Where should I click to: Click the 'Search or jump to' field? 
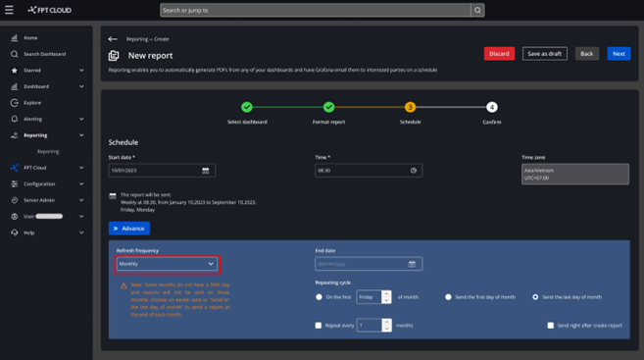coord(316,10)
